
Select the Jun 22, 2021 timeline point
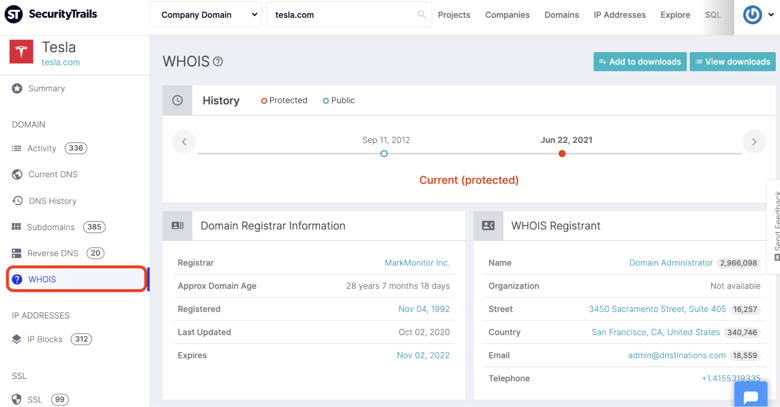coord(562,154)
